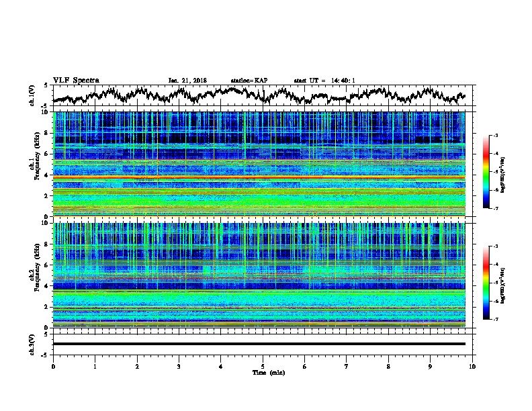Click the time axis tick label '9'
Image resolution: width=532 pixels, height=411 pixels.
(430, 367)
